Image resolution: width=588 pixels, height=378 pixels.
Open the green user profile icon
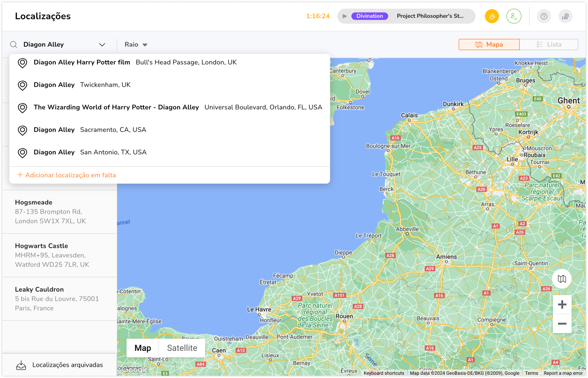tap(514, 16)
